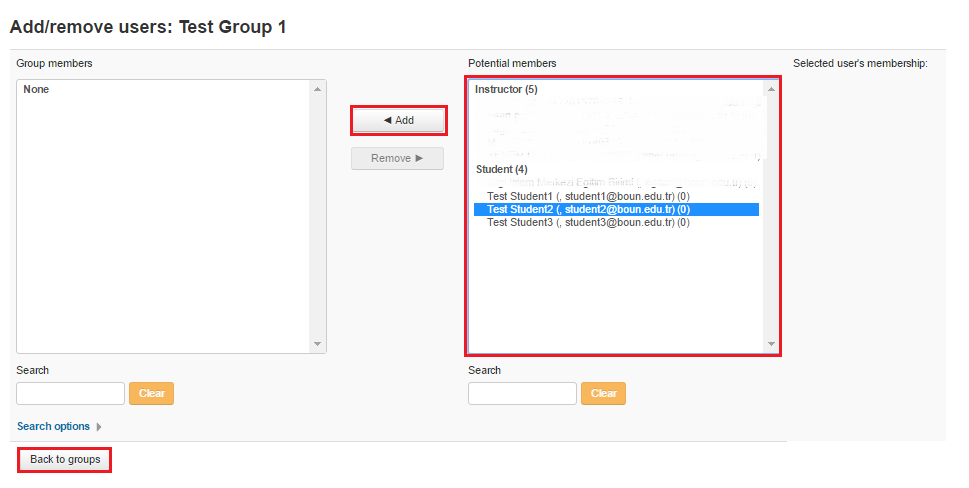Click the greyed-out Remove button
The image size is (969, 488).
(397, 158)
